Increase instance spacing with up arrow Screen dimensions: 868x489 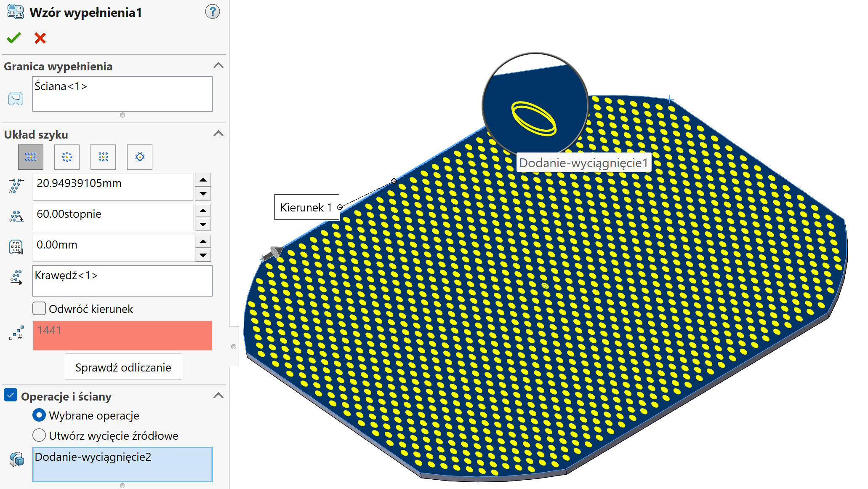(x=203, y=180)
